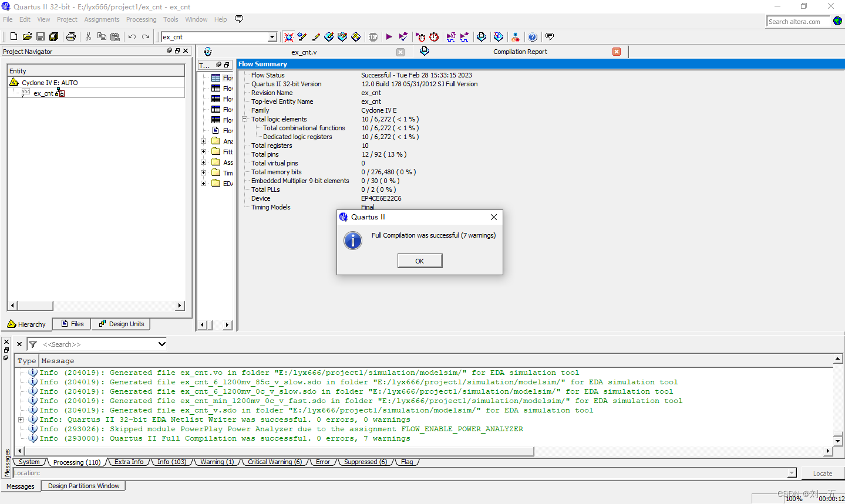Click the Undo arrow icon
This screenshot has height=504, width=845.
pyautogui.click(x=132, y=36)
